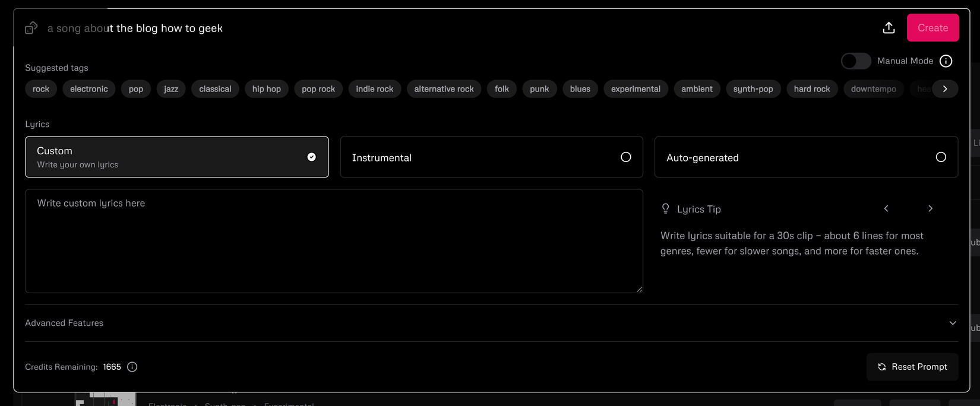Show the previous lyrics tip
Screen dimensions: 980x406
[886, 208]
